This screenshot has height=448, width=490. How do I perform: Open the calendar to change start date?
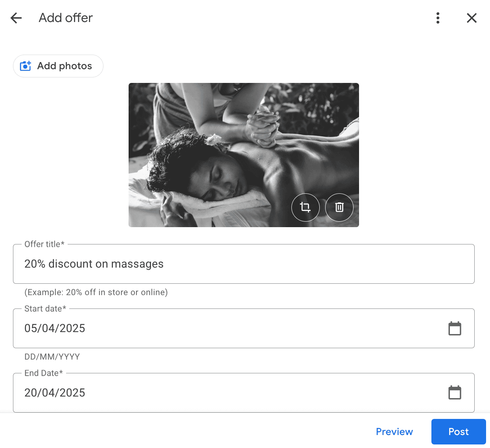(x=455, y=328)
